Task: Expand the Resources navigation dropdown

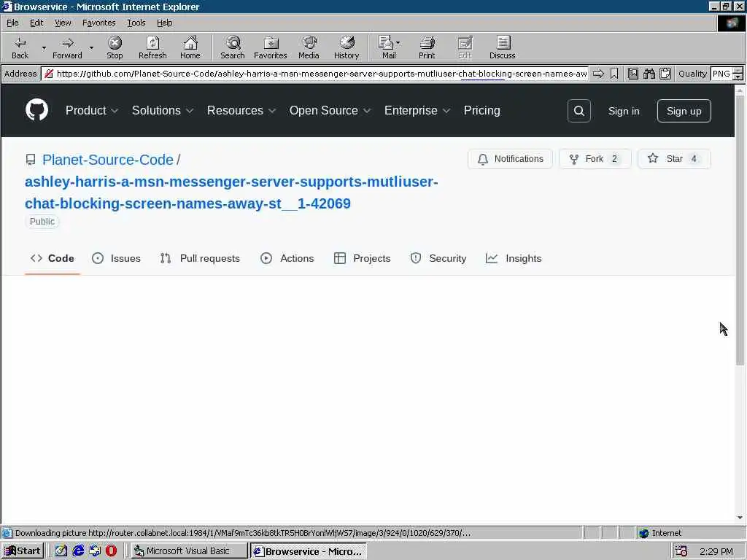Action: (x=241, y=111)
